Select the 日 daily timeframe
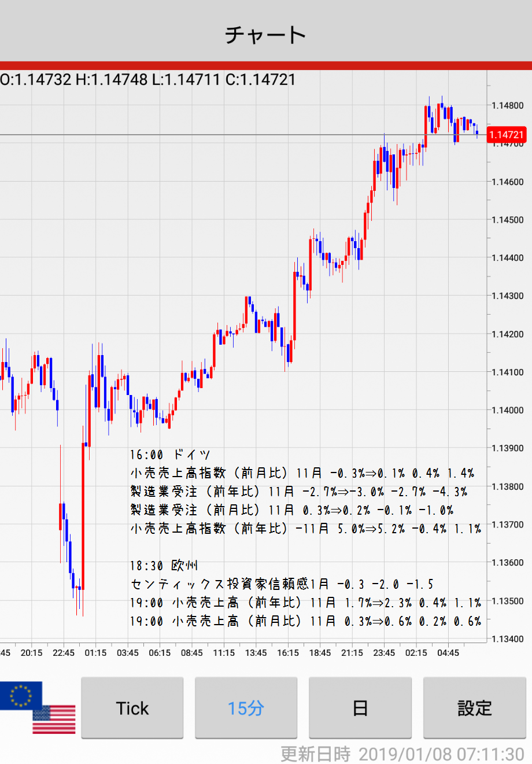Viewport: 532px width, 764px height. click(x=360, y=708)
